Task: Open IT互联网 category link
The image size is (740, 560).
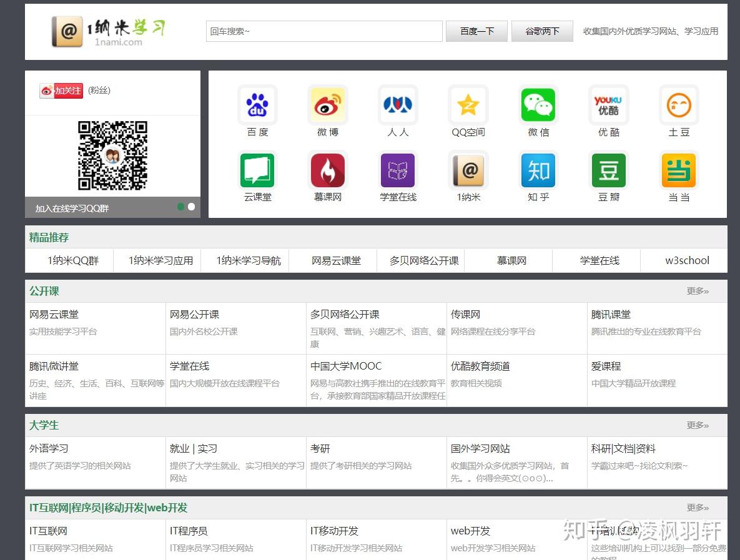Action: tap(48, 531)
